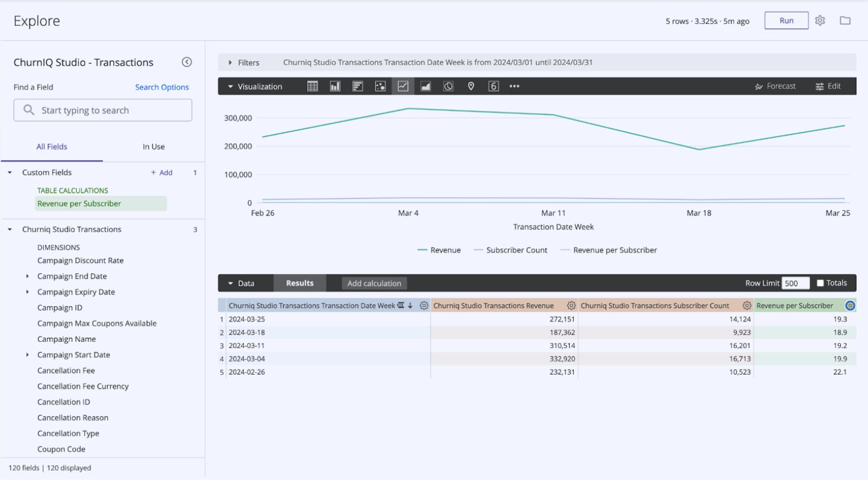Select Cancellation Fee Currency dimension
The image size is (868, 481).
click(x=83, y=387)
